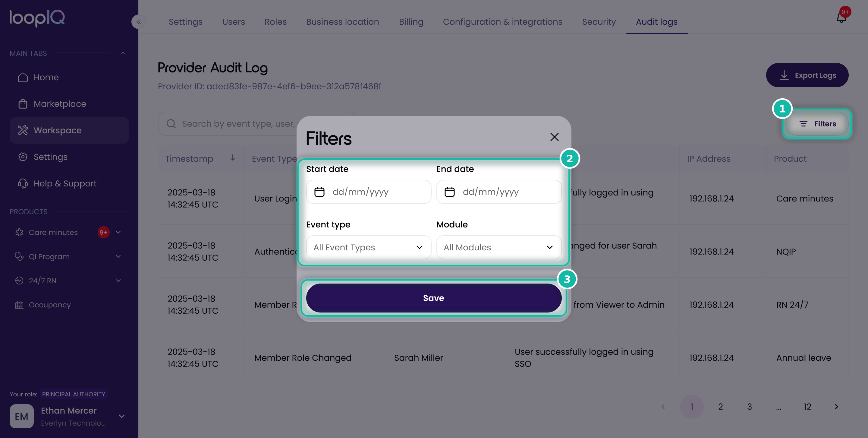Screen dimensions: 868x438
Task: Collapse the MAIN TABS section
Action: (x=123, y=53)
